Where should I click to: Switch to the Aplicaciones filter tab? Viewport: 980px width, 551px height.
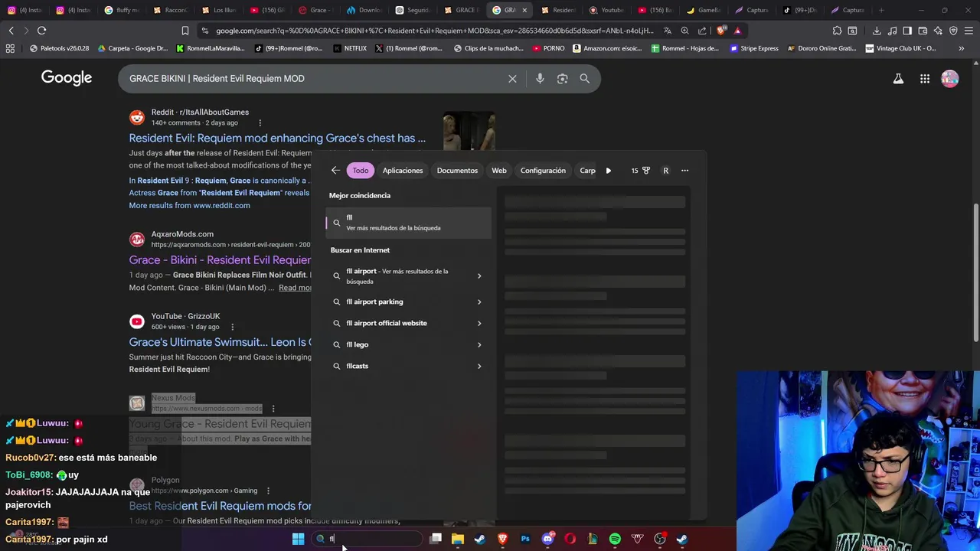pyautogui.click(x=403, y=171)
